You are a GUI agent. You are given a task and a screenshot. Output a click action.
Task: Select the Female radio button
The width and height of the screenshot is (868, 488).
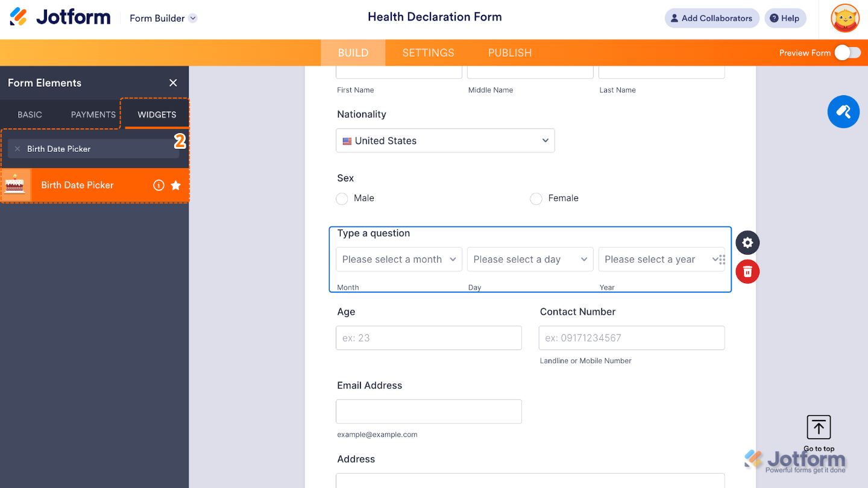[x=536, y=198]
